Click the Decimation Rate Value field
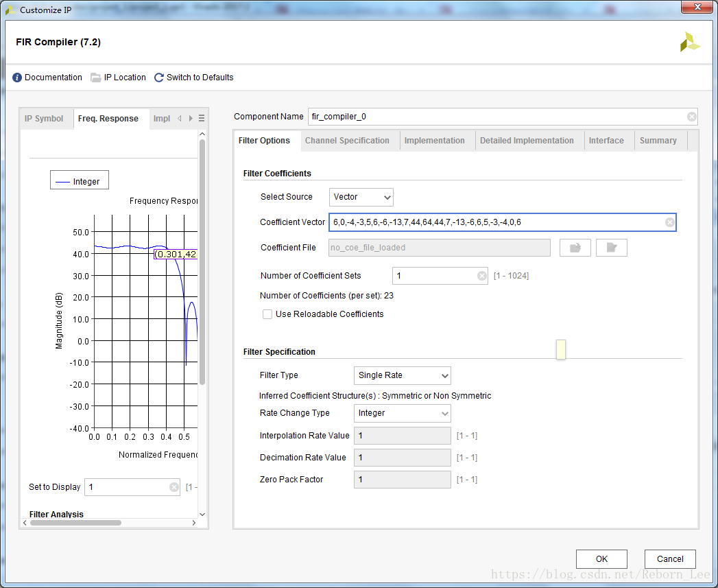Image resolution: width=718 pixels, height=588 pixels. pos(402,458)
